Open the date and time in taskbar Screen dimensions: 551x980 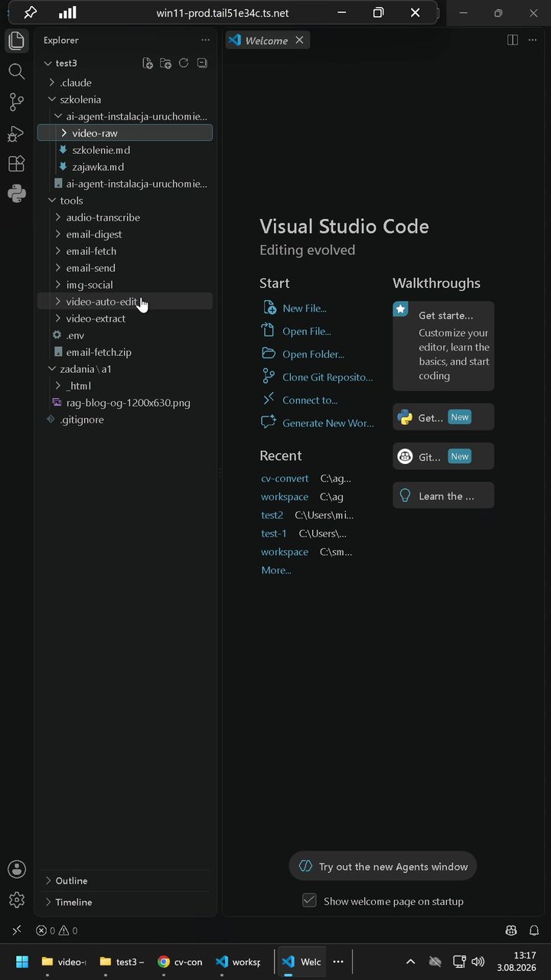[516, 962]
